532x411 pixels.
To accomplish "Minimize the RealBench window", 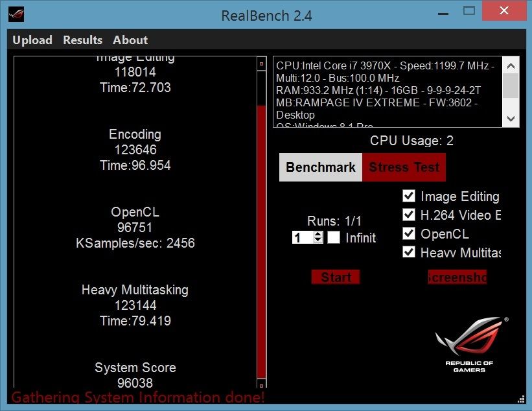I will [443, 14].
